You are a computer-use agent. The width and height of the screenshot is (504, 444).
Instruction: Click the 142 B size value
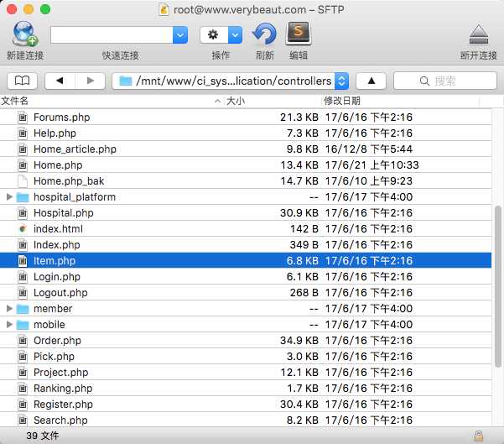click(304, 229)
